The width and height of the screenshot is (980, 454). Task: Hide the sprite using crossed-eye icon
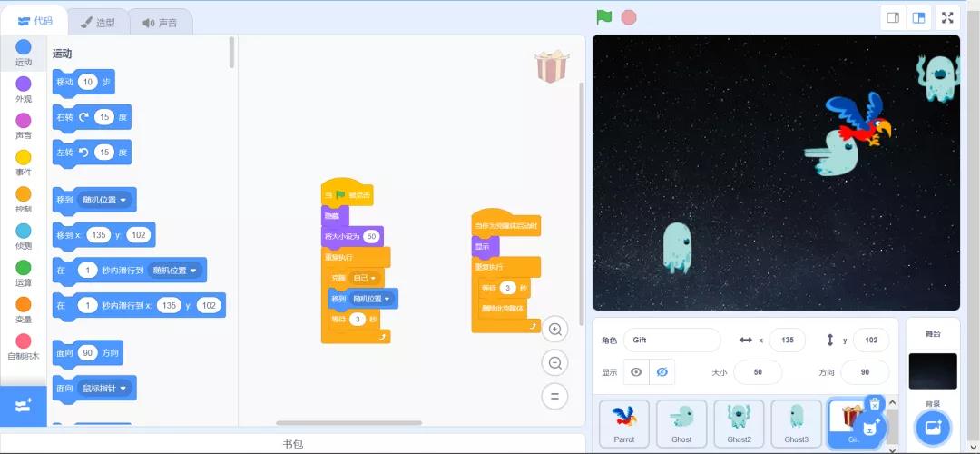click(x=661, y=372)
